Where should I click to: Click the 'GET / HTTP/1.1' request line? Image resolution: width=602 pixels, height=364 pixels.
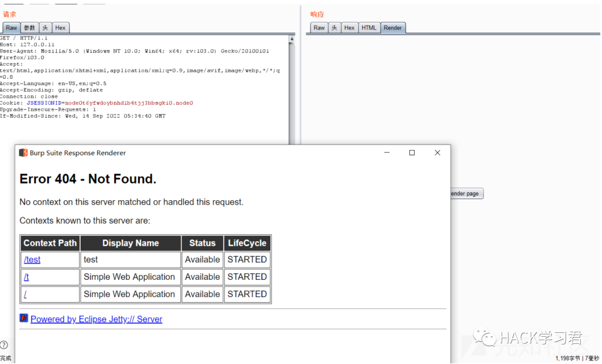(x=24, y=38)
